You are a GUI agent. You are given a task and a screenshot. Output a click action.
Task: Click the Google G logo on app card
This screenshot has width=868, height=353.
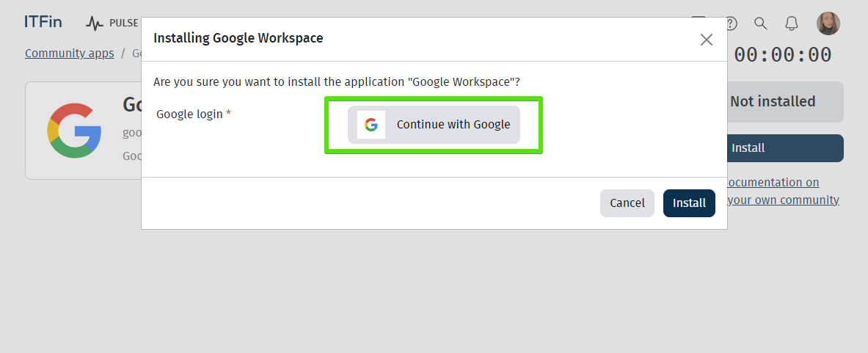point(74,131)
